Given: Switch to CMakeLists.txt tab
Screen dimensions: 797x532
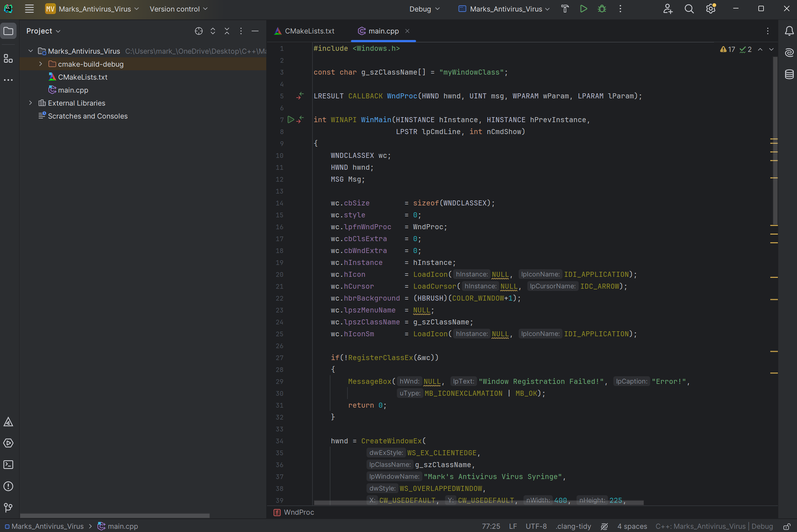Looking at the screenshot, I should click(x=304, y=31).
